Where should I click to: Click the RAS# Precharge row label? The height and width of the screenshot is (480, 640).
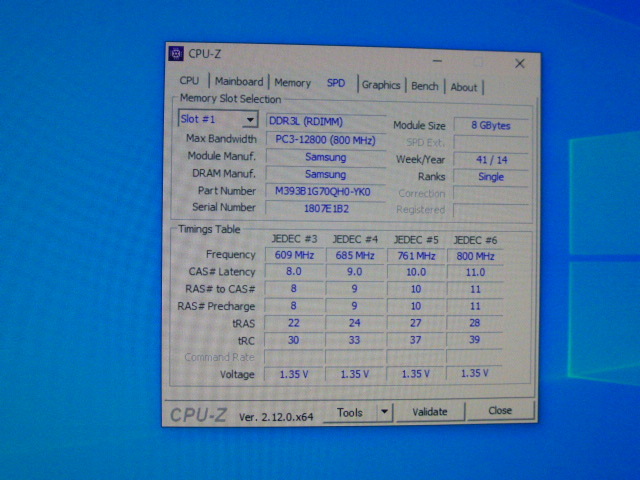click(x=216, y=306)
